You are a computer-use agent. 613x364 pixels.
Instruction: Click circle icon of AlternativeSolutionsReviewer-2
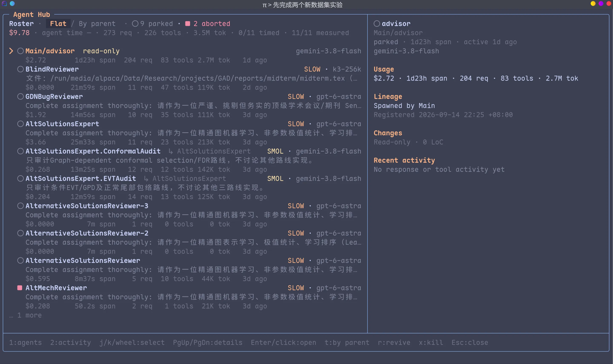point(21,233)
